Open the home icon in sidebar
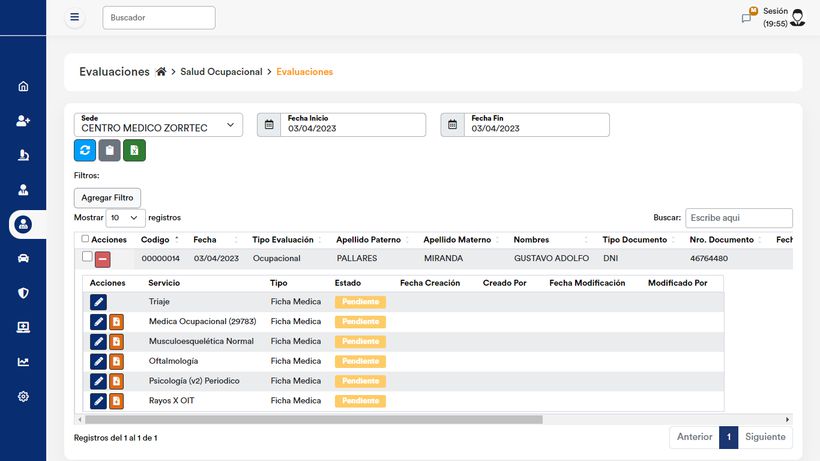 click(23, 86)
